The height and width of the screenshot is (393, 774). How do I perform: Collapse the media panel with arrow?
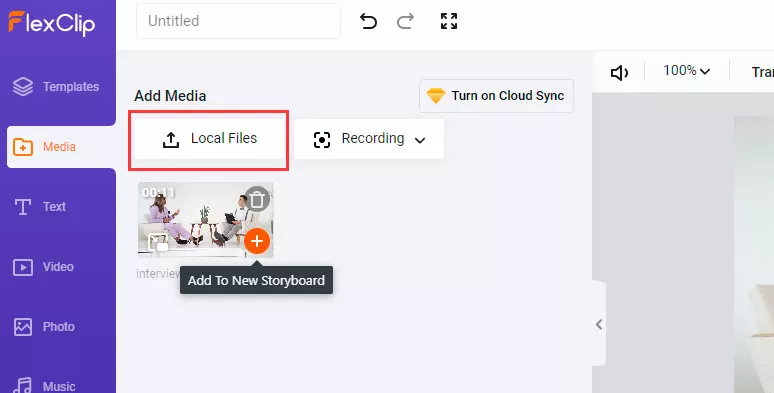click(x=599, y=324)
